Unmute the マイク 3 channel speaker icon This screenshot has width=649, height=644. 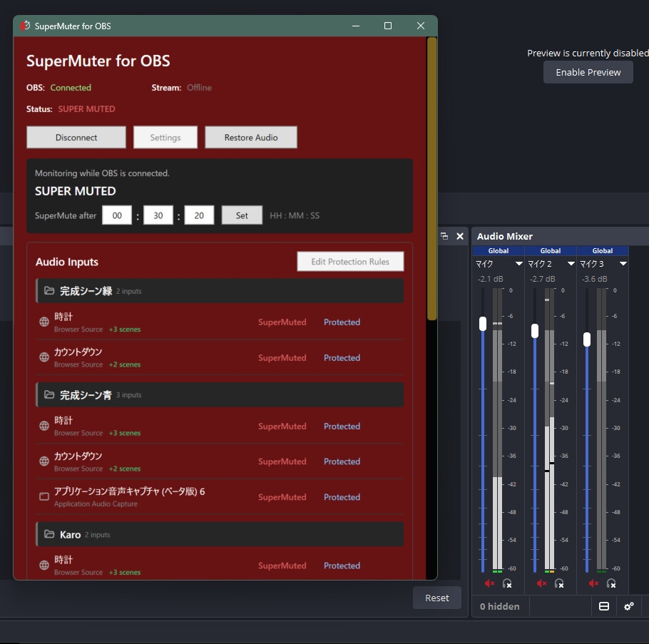click(593, 583)
